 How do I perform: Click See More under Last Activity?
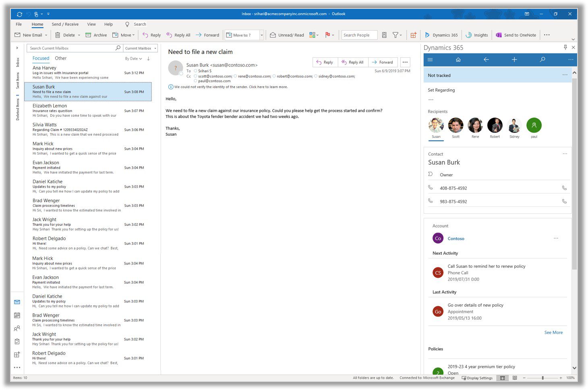(x=553, y=332)
